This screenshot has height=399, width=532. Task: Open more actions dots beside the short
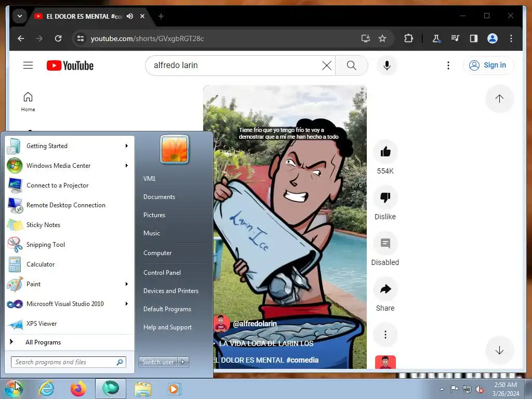click(x=385, y=335)
